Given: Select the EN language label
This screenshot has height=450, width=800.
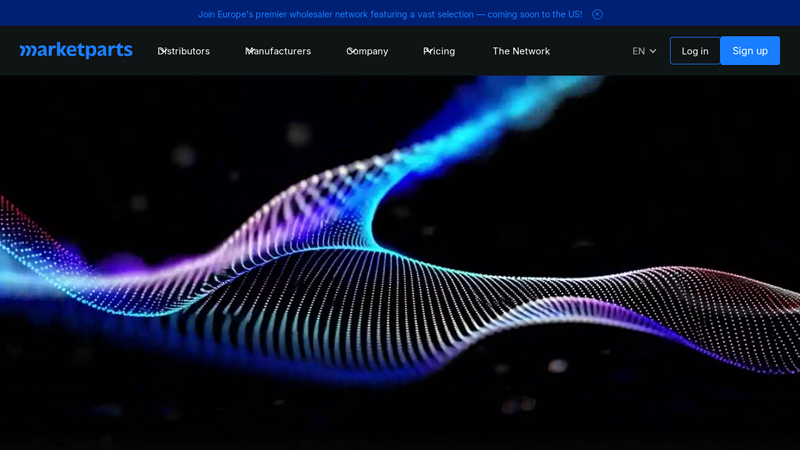Looking at the screenshot, I should [638, 51].
